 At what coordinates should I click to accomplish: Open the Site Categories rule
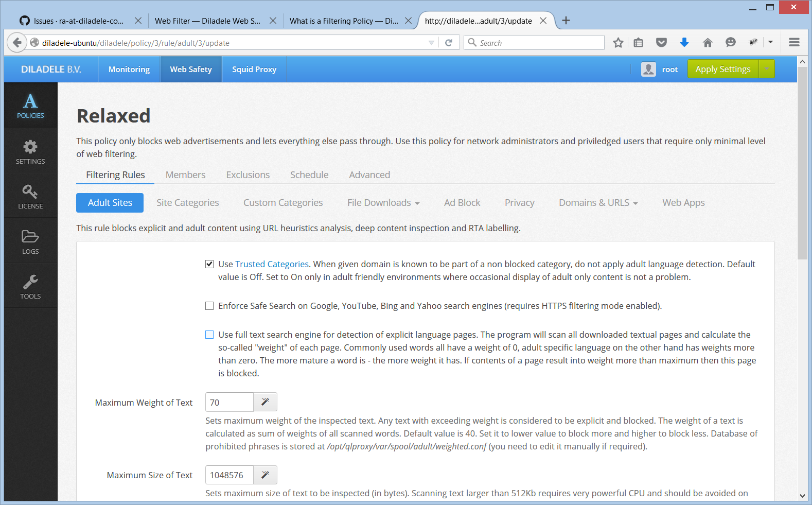pos(188,202)
